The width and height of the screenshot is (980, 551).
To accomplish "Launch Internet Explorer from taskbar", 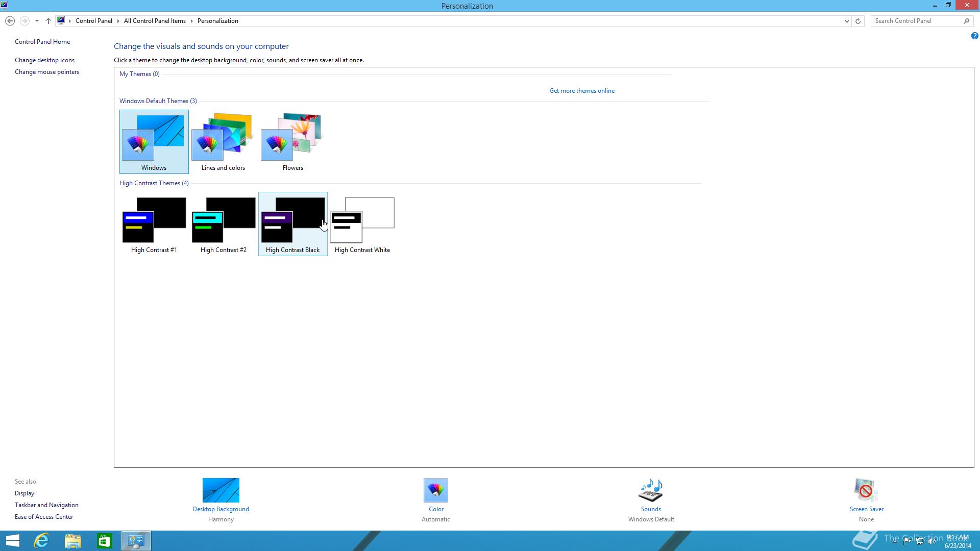I will (41, 541).
